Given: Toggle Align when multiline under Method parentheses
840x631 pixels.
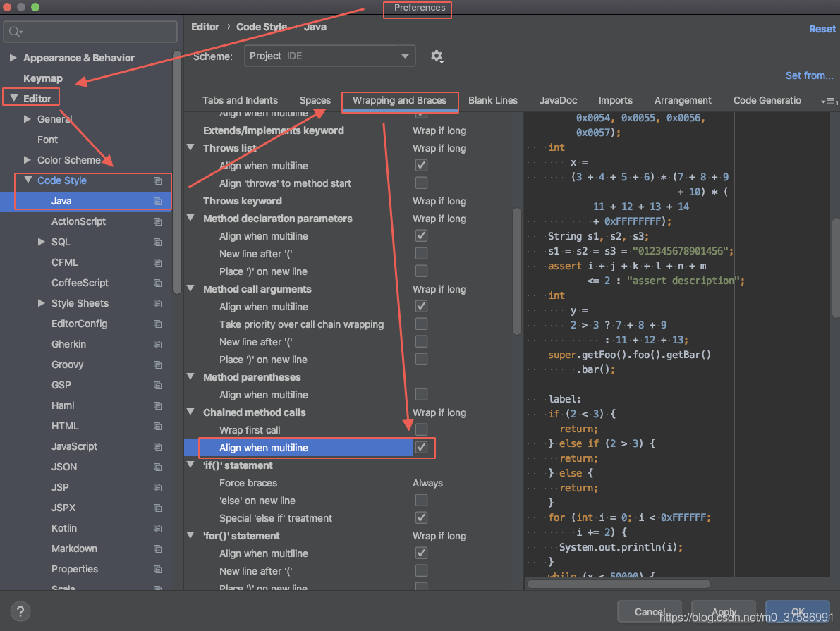Looking at the screenshot, I should (x=422, y=394).
